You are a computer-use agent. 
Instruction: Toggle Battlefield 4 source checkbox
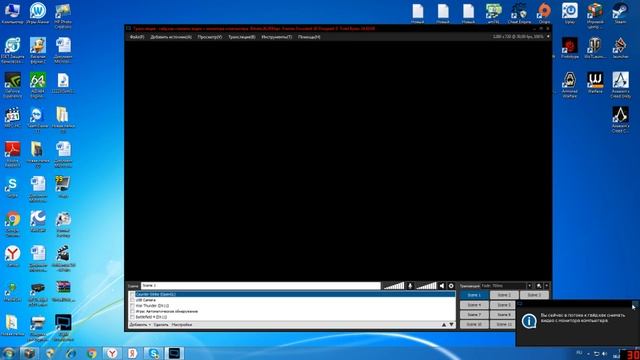click(x=132, y=317)
